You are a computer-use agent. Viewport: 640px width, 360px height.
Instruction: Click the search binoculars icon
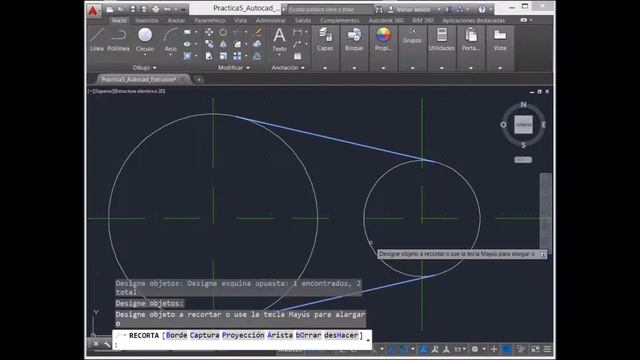[x=379, y=9]
